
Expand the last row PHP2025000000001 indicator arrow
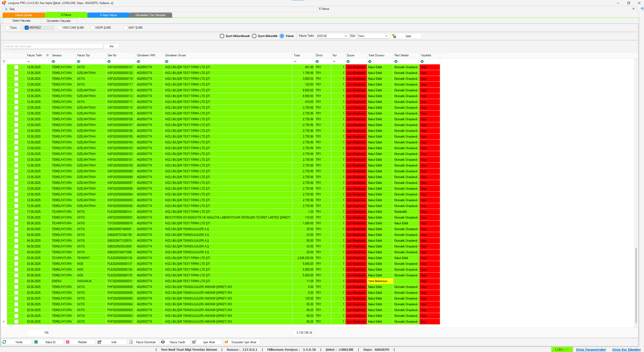point(4,322)
